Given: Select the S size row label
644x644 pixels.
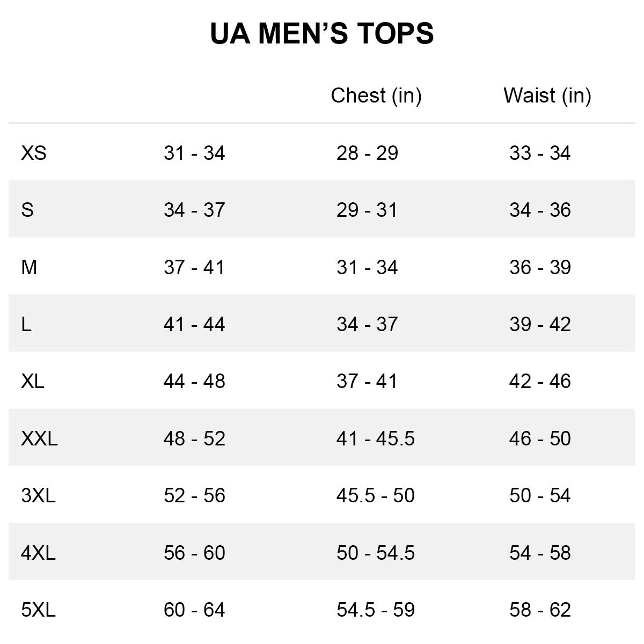Looking at the screenshot, I should click(27, 210).
